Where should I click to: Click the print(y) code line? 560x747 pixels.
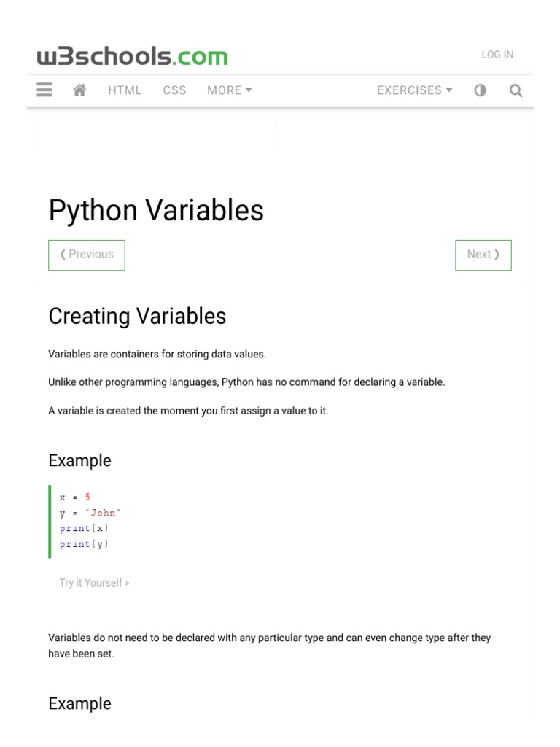(x=85, y=544)
